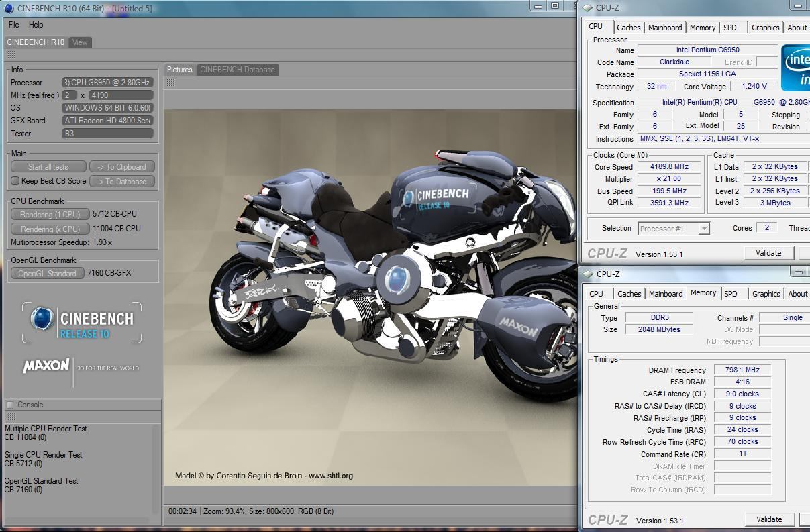
Task: Select CPU tab in upper CPU-Z window
Action: click(595, 27)
